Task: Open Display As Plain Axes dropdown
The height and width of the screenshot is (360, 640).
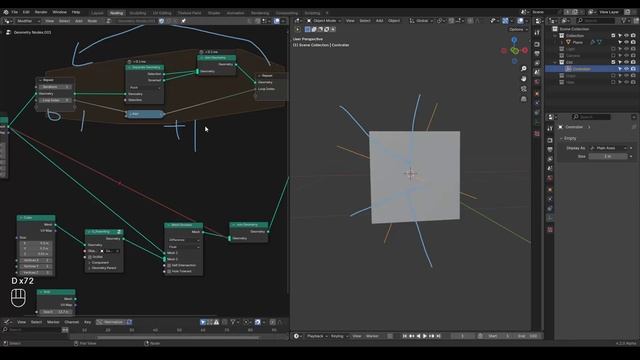Action: (x=608, y=148)
